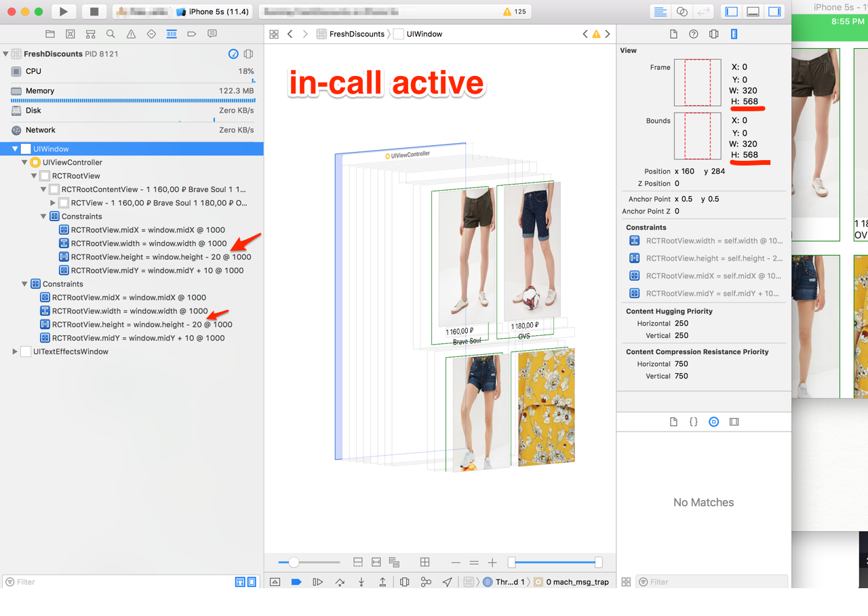Switch to the Size inspector tab
This screenshot has width=868, height=616.
[734, 34]
